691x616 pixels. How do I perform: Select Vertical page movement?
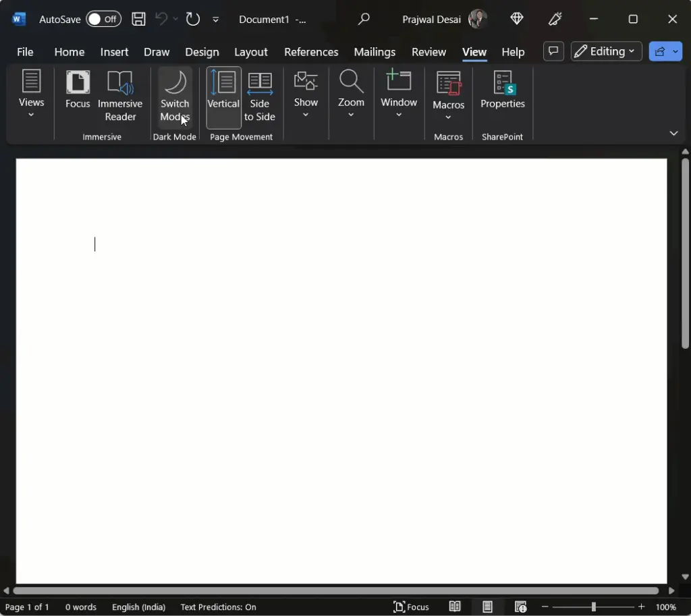coord(223,97)
